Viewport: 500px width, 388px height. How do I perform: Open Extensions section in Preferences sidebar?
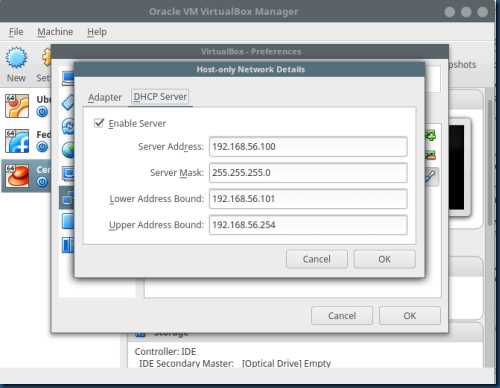[x=68, y=221]
